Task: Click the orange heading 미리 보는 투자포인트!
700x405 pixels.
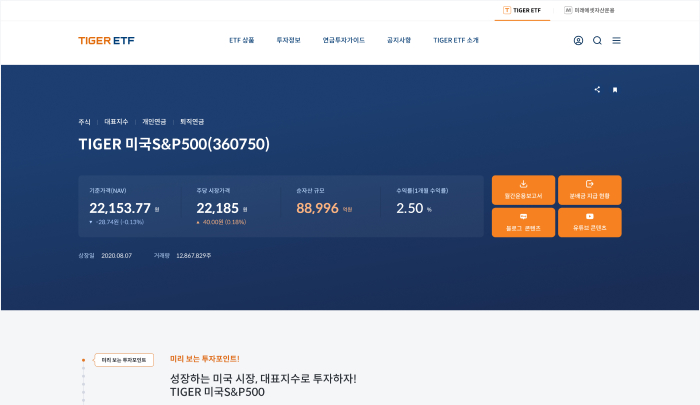Action: pyautogui.click(x=205, y=359)
